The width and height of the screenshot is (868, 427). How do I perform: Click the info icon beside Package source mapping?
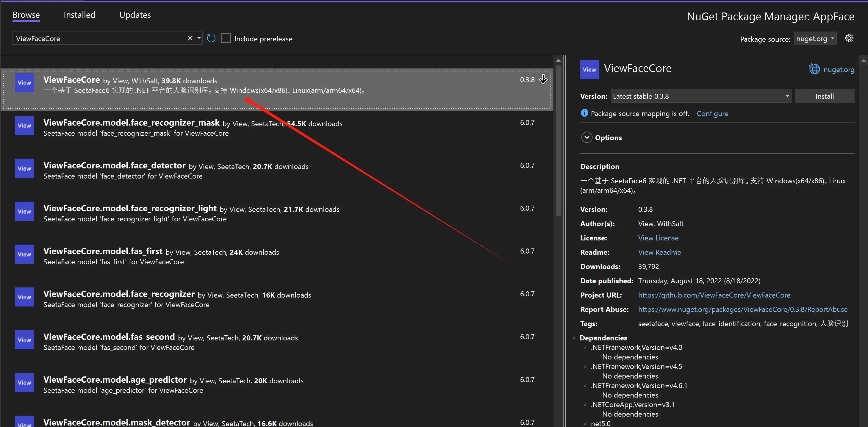pos(584,113)
